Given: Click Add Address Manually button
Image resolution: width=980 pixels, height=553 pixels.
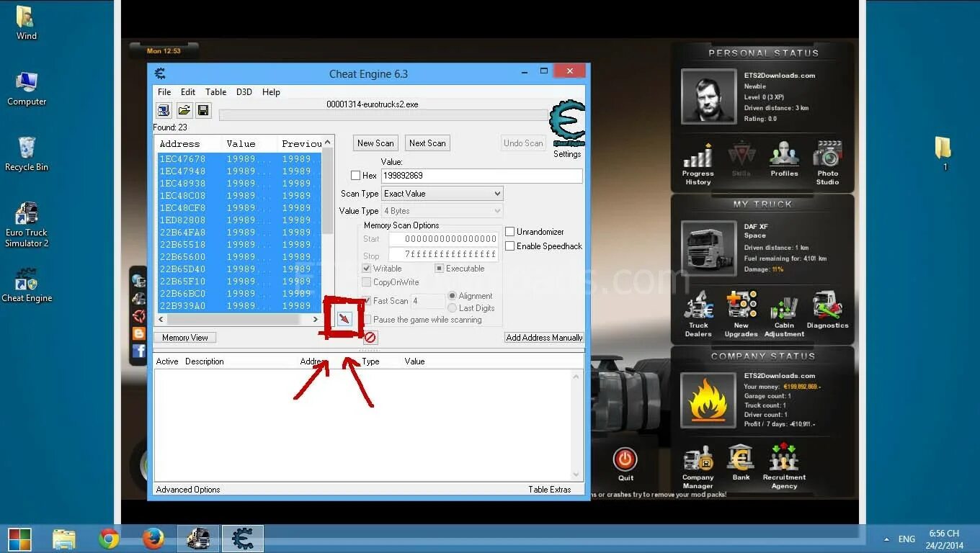Looking at the screenshot, I should click(544, 337).
